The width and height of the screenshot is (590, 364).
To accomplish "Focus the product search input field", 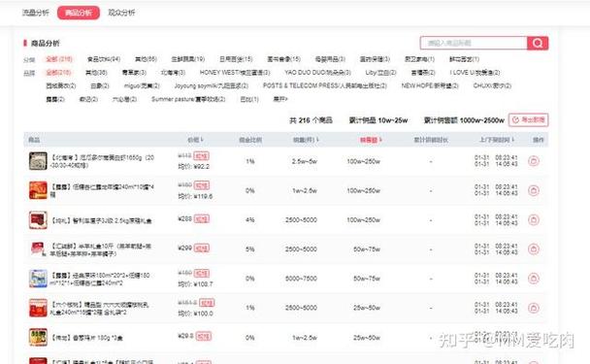I will 474,43.
